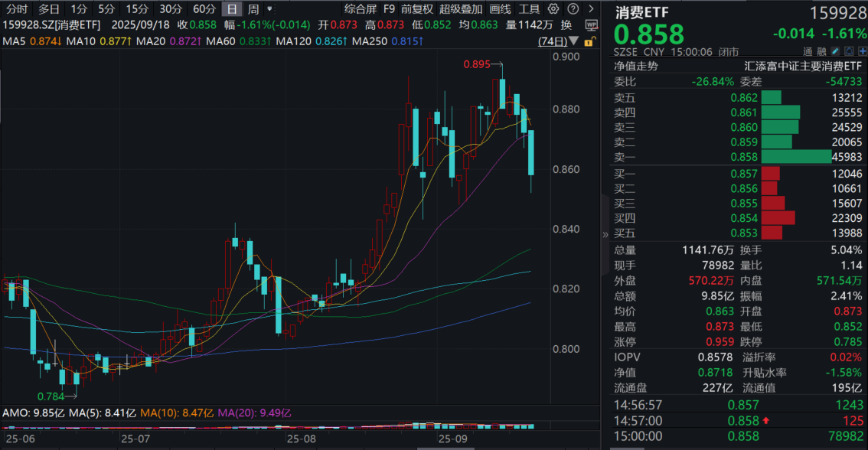The height and width of the screenshot is (450, 868).
Task: Collapse side panel with double-arrow icon
Action: point(606,234)
